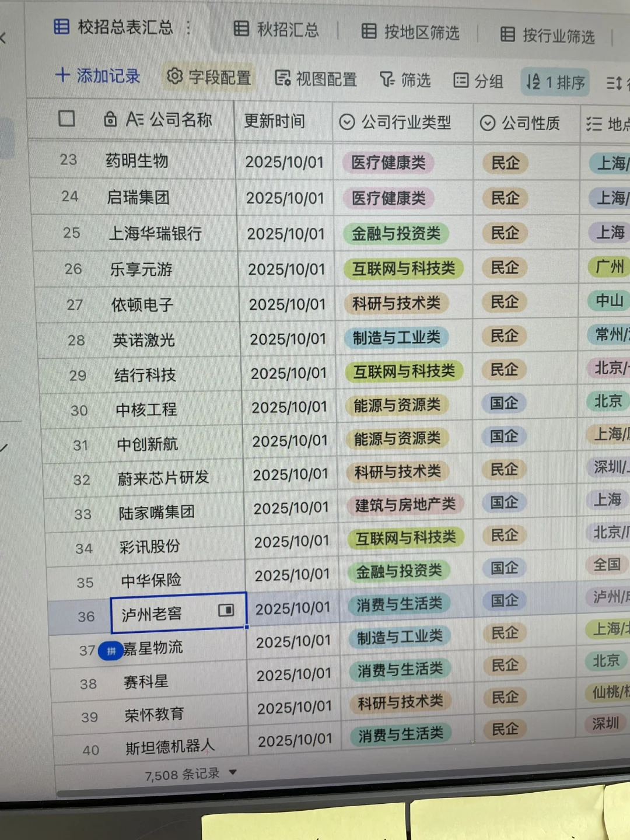
Task: Select the 中创新航 company cell
Action: click(148, 444)
